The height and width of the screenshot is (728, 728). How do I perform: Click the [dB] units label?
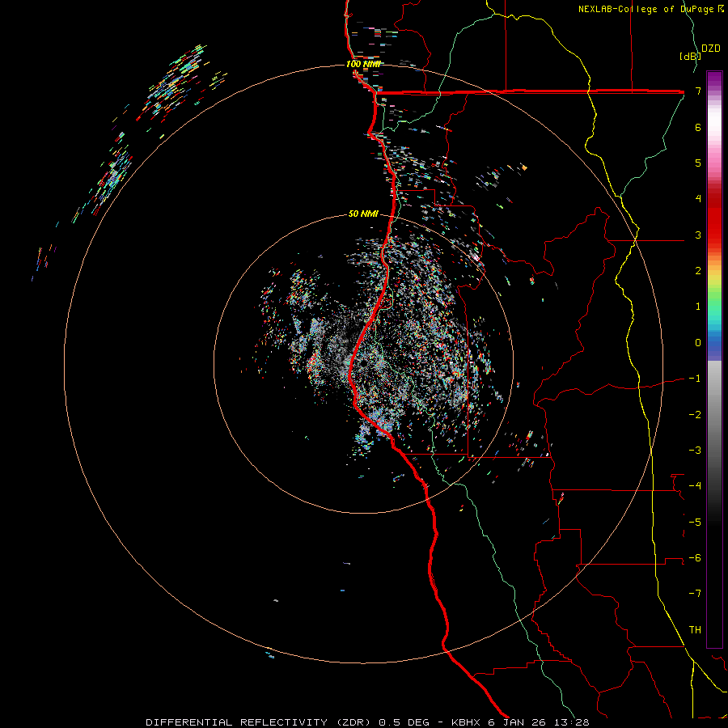tap(689, 56)
